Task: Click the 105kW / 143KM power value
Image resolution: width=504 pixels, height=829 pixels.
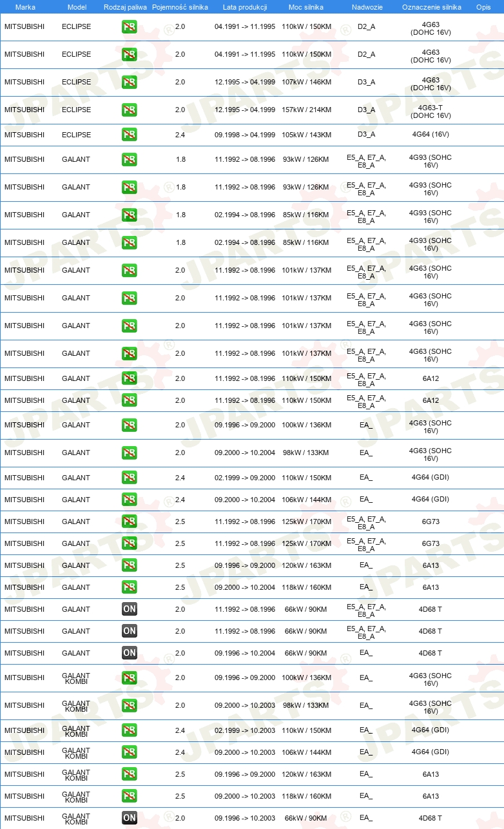Action: coord(306,135)
